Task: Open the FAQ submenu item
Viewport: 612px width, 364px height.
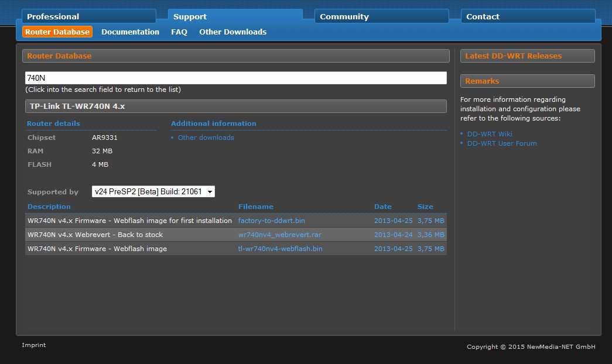Action: pyautogui.click(x=179, y=32)
